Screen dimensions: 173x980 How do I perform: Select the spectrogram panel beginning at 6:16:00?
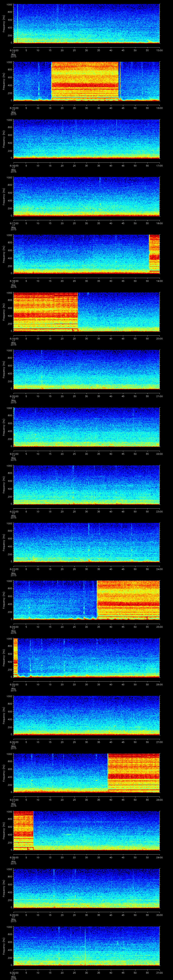click(87, 139)
